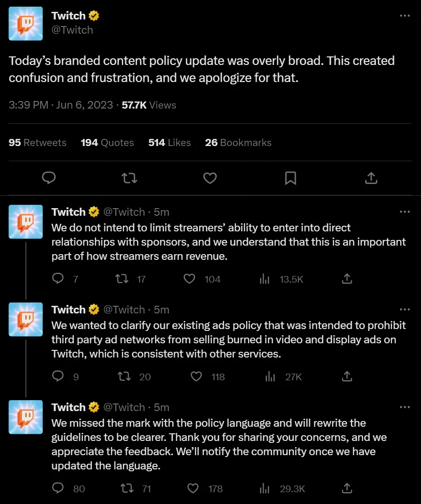
Task: Like the main Twitch apology tweet
Action: point(210,178)
